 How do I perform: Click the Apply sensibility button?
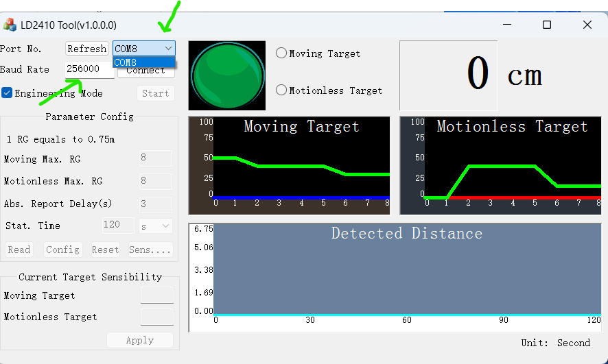(x=140, y=340)
